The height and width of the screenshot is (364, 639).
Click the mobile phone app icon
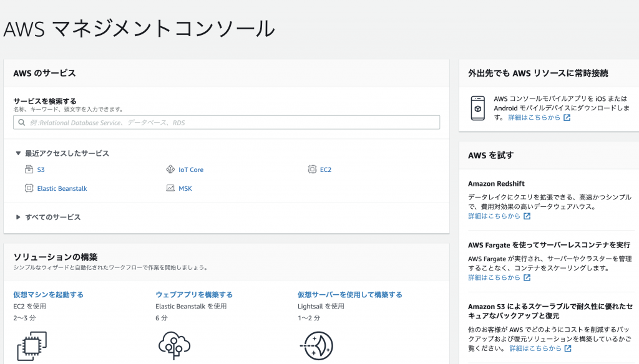478,108
